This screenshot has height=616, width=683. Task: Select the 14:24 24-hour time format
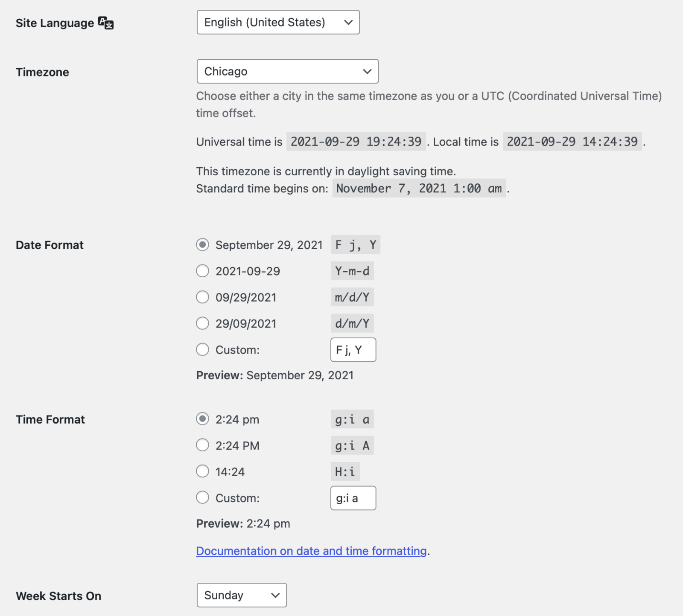[202, 472]
